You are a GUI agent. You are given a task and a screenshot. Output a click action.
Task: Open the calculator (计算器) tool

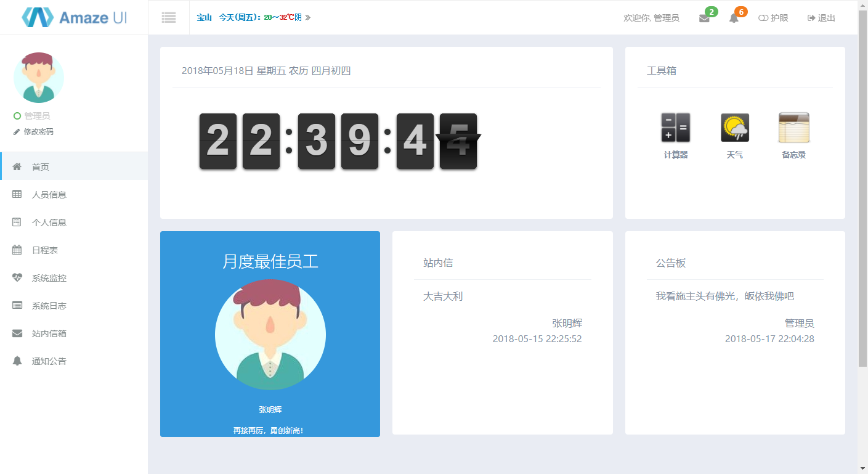pos(675,128)
